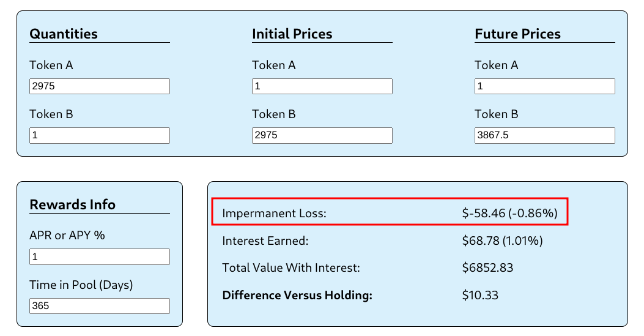Click the Total Value With Interest label
Viewport: 644px width, 336px height.
pyautogui.click(x=291, y=268)
